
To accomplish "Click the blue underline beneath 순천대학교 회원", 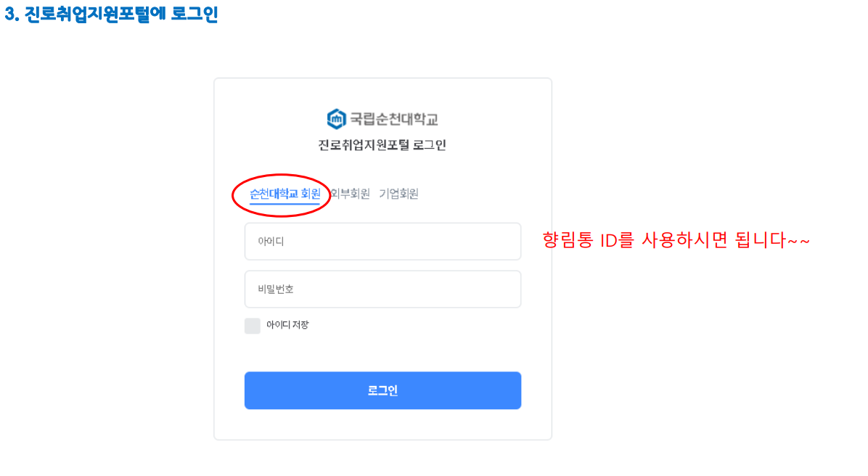I will pos(284,203).
